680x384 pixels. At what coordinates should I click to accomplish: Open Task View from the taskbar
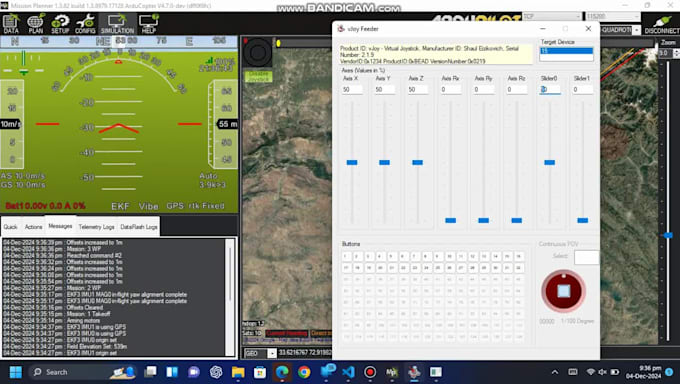pos(150,372)
